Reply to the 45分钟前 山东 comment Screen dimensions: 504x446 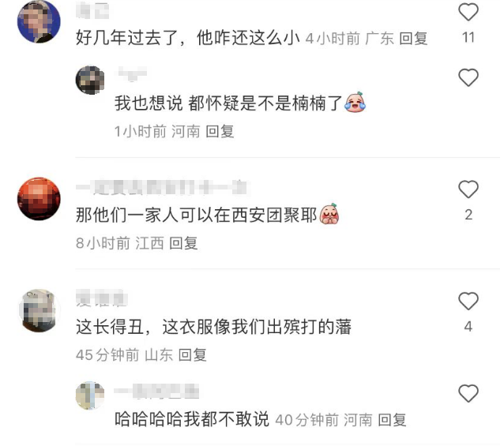point(192,354)
